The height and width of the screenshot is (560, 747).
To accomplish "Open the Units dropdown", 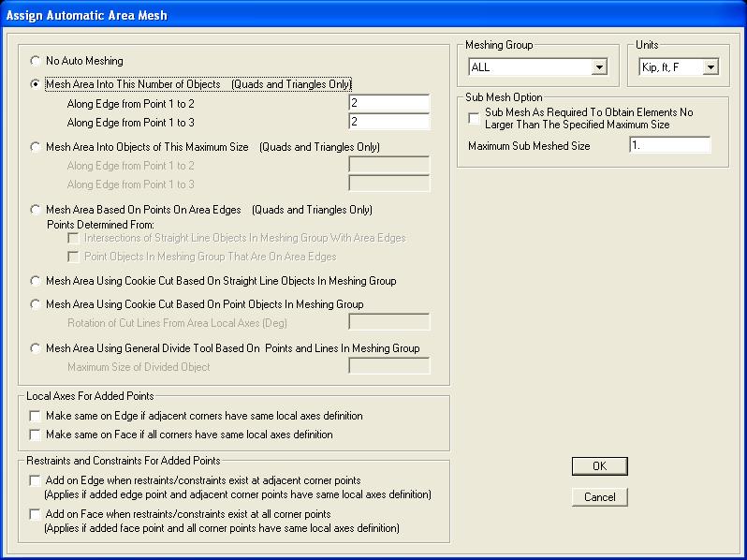I will click(x=710, y=67).
